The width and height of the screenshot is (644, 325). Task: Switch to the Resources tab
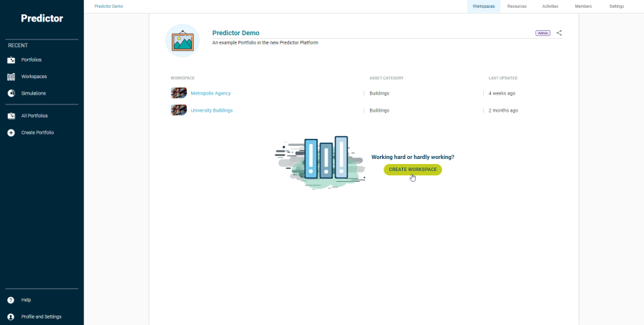pos(517,6)
